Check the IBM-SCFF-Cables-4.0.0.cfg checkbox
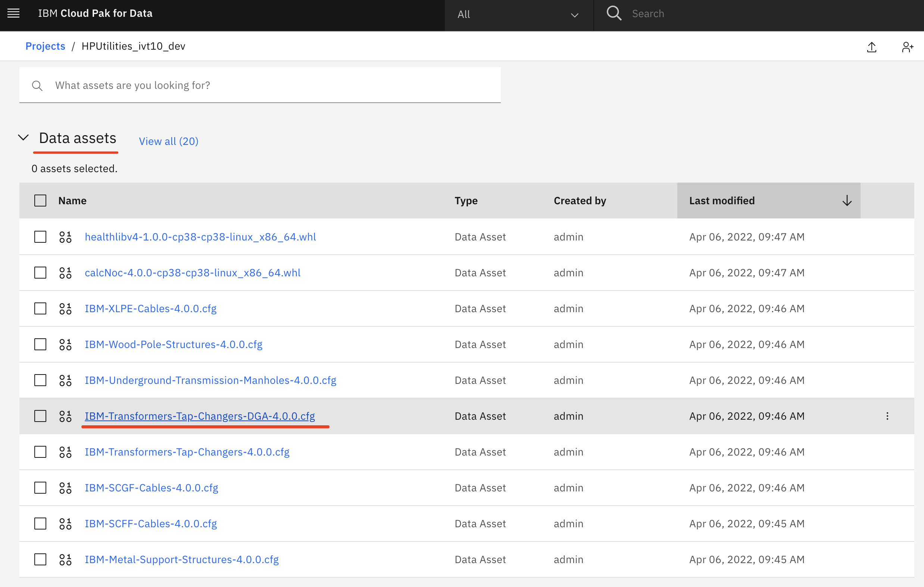Screen dimensions: 924x587 click(40, 523)
